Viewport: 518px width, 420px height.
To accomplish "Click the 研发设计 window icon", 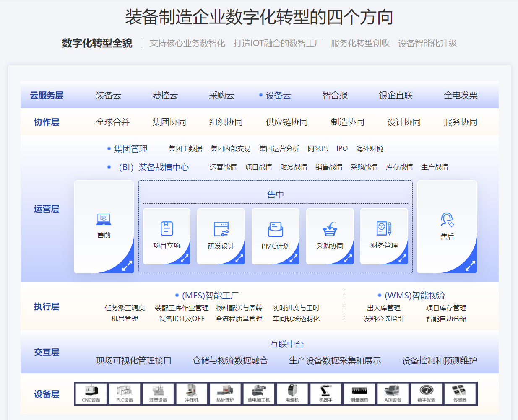I will [221, 229].
